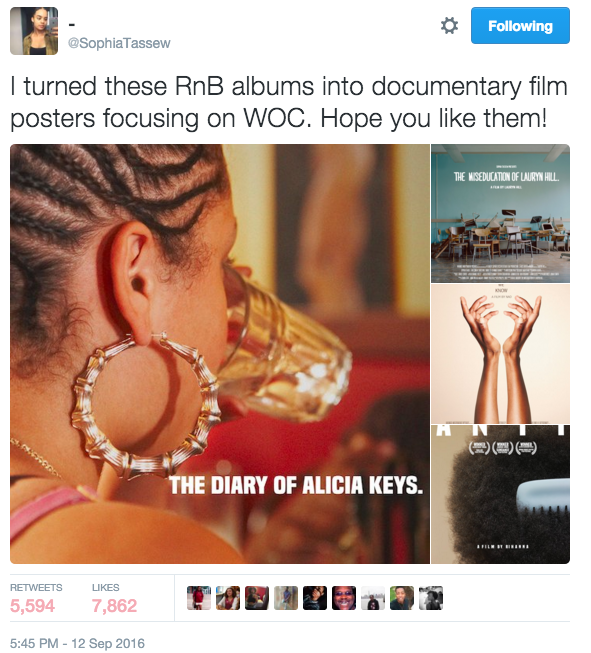This screenshot has height=653, width=591.
Task: Open the afro and comb poster image
Action: click(x=500, y=495)
